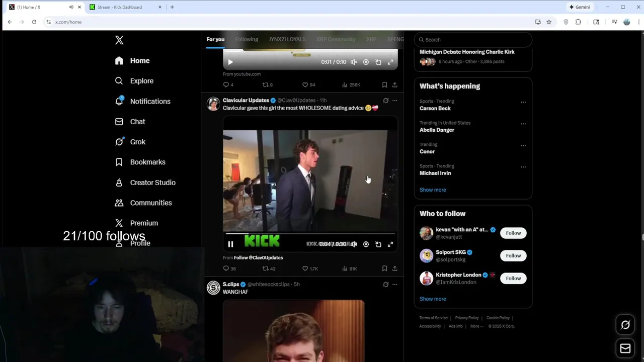Open the Explore page
The image size is (644, 362).
pyautogui.click(x=134, y=81)
